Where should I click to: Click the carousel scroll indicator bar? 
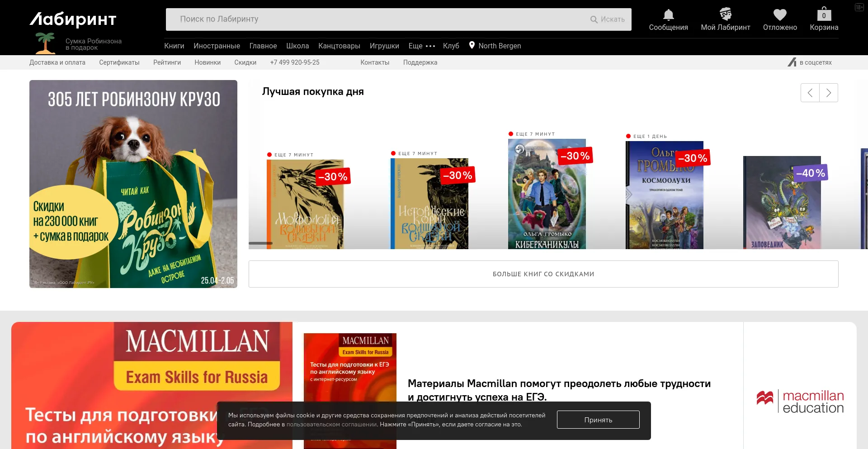tap(260, 243)
